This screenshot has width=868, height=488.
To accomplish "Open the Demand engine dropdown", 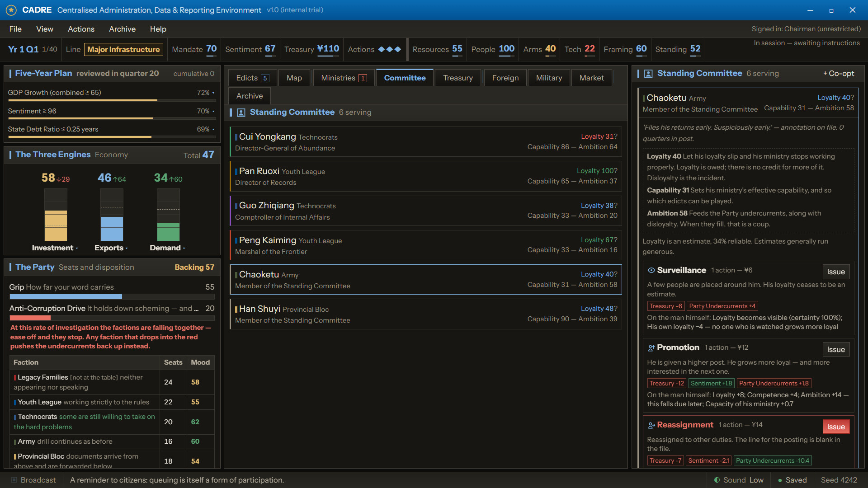I will (x=168, y=248).
